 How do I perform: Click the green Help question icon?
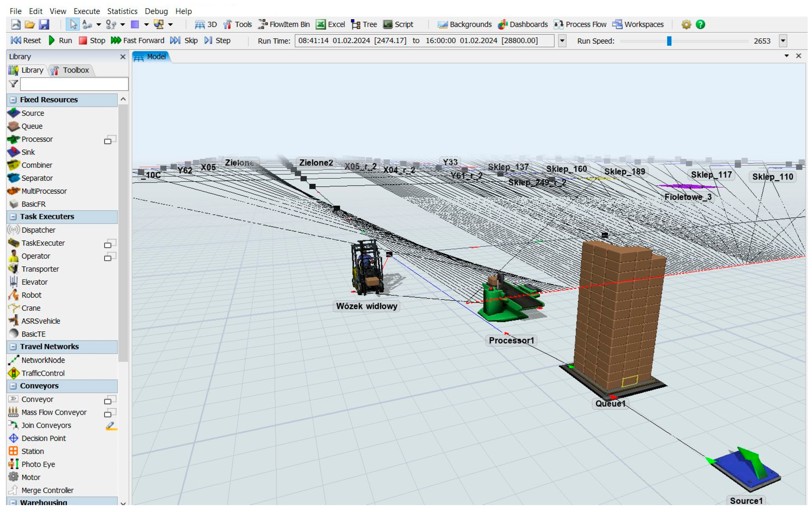click(x=700, y=24)
